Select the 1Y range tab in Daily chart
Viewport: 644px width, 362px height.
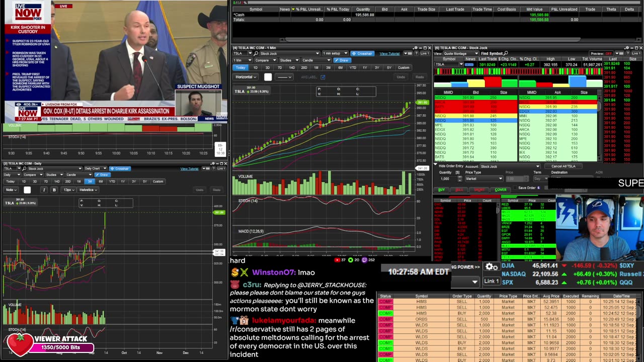(123, 181)
